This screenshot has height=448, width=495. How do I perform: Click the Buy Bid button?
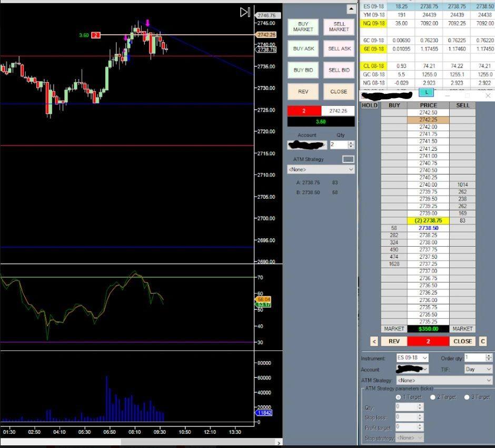[303, 70]
